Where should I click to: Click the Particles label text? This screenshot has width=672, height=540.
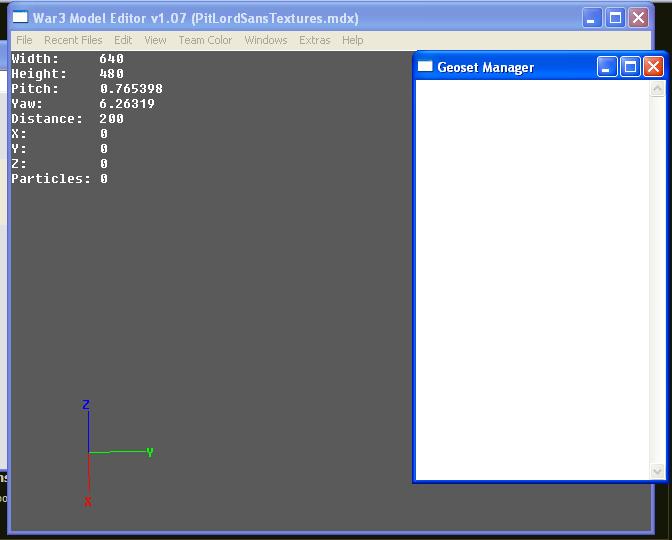pos(51,179)
